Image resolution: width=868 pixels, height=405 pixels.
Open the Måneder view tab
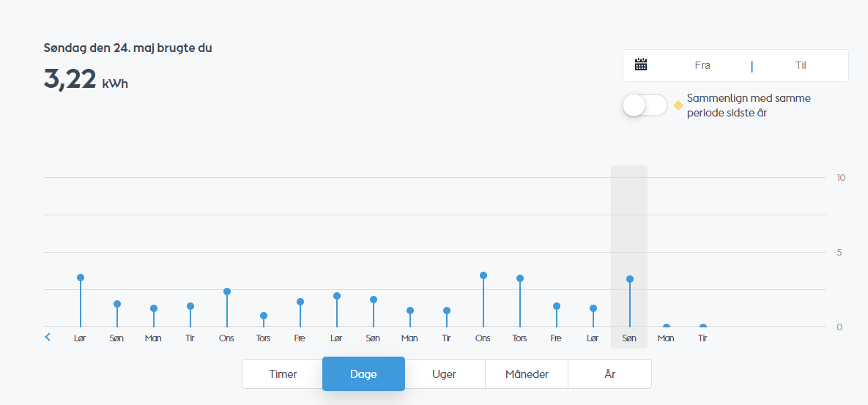point(527,374)
